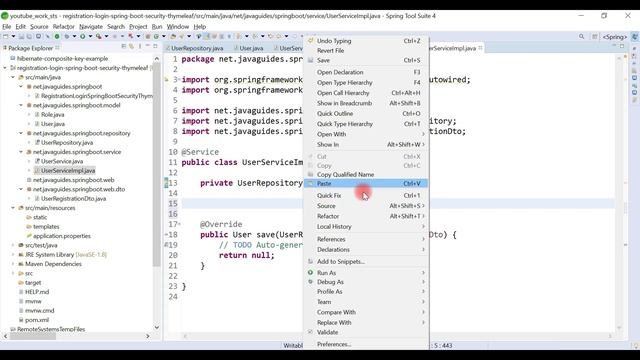Click Debug As bug icon entry
The width and height of the screenshot is (640, 360).
point(310,282)
